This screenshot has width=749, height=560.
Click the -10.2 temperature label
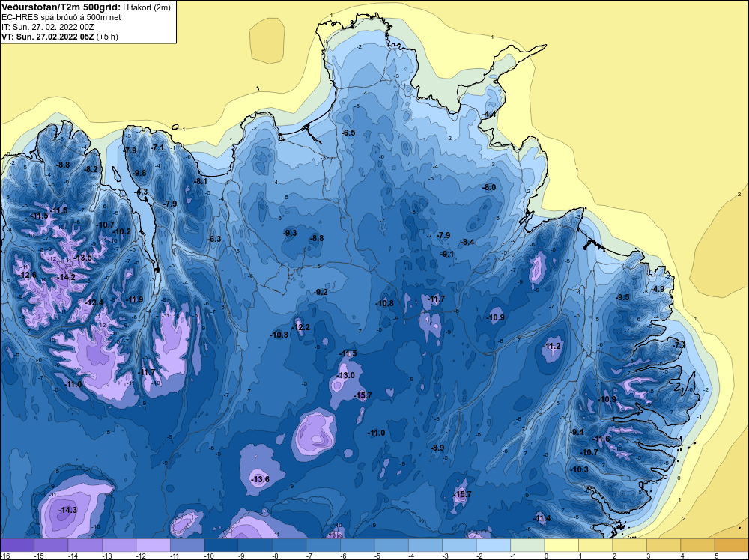tap(121, 231)
